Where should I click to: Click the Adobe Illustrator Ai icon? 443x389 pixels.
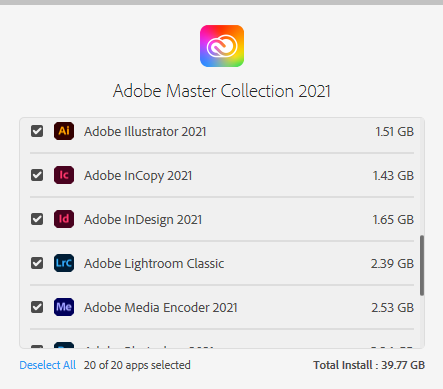(64, 131)
